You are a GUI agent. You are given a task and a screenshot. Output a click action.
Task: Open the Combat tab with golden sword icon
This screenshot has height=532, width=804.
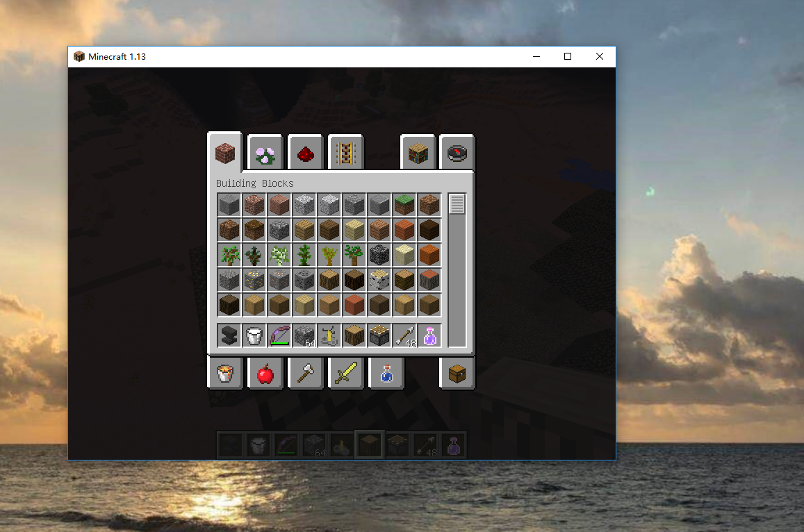345,373
